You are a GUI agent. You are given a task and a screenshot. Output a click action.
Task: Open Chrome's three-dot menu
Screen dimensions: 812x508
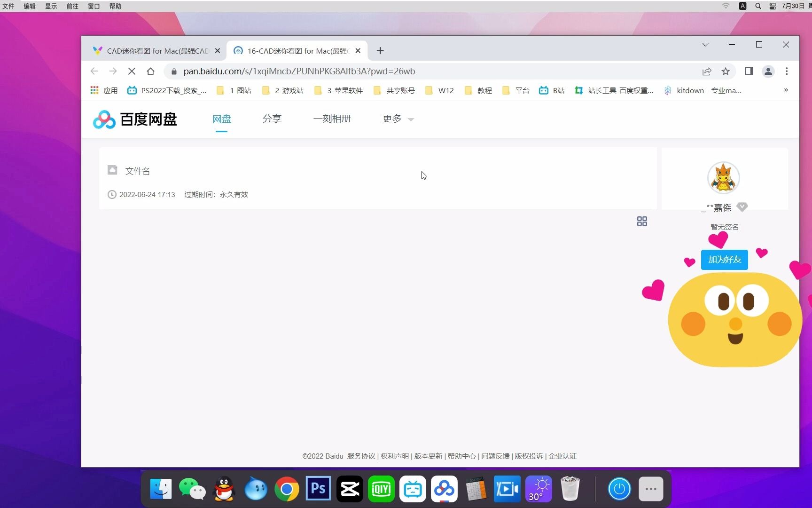tap(787, 71)
